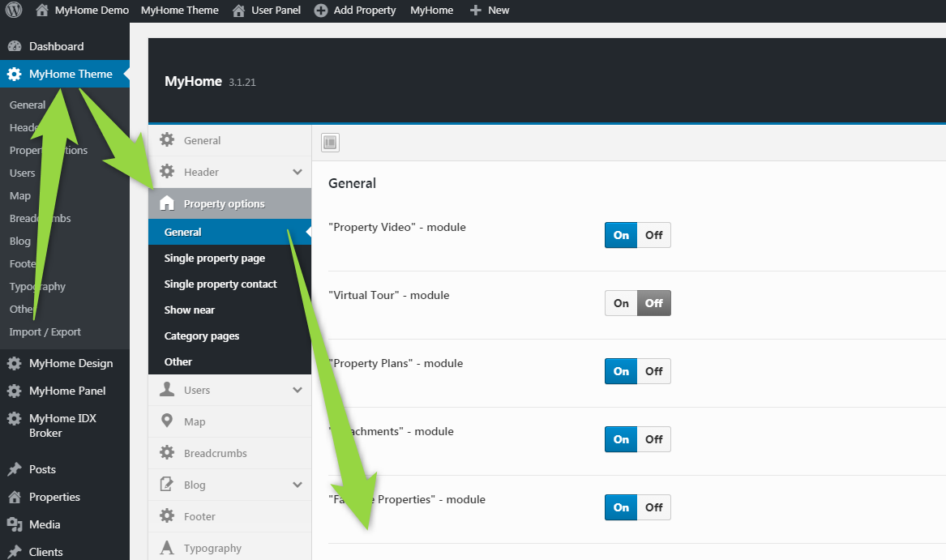Expand the Users section chevron
The image size is (946, 560).
(x=297, y=390)
